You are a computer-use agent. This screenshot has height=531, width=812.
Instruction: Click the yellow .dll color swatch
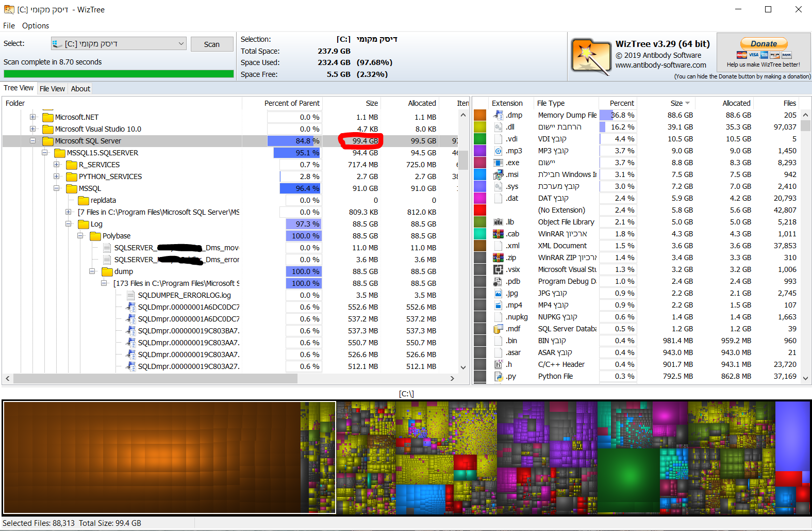point(480,127)
